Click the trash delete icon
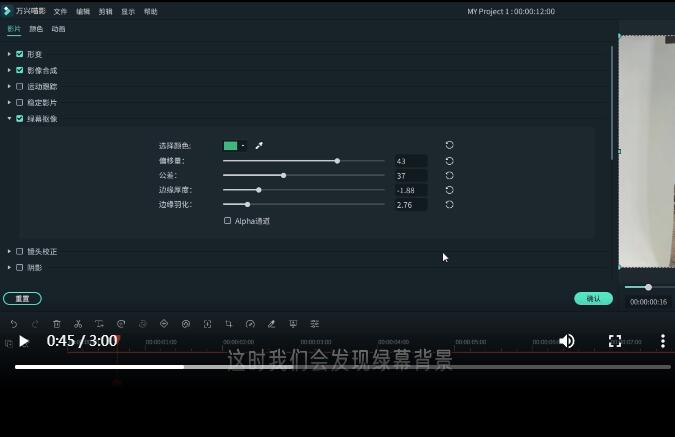This screenshot has width=675, height=437. coord(56,324)
